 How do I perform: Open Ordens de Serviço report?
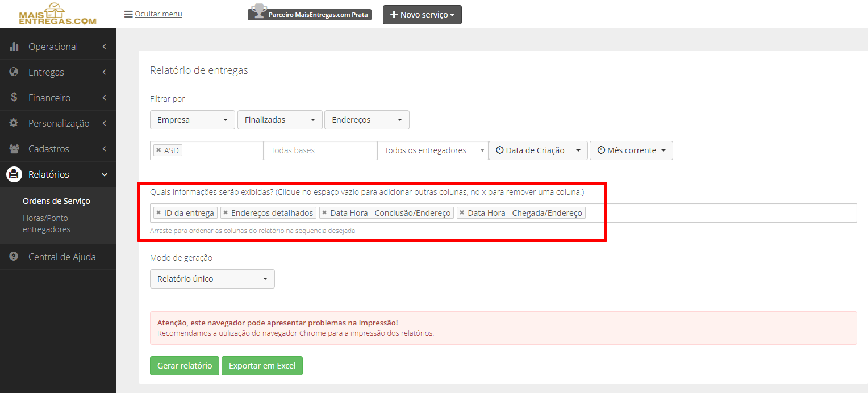56,201
